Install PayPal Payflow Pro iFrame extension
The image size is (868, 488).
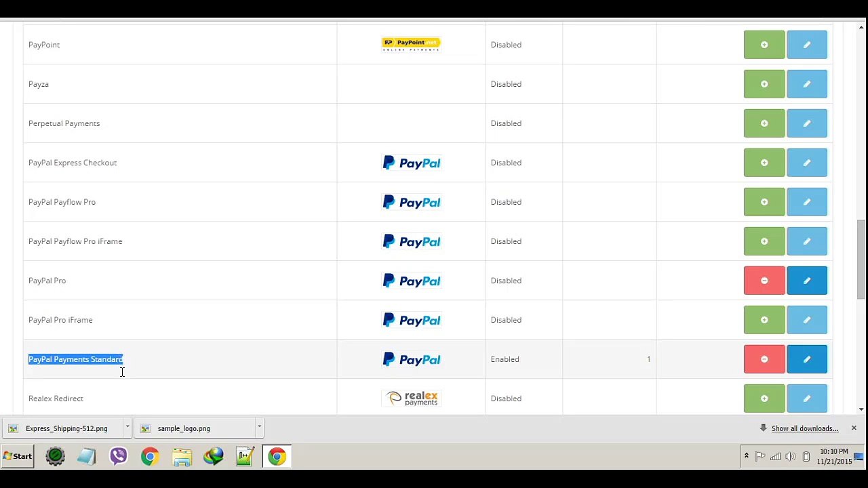764,241
